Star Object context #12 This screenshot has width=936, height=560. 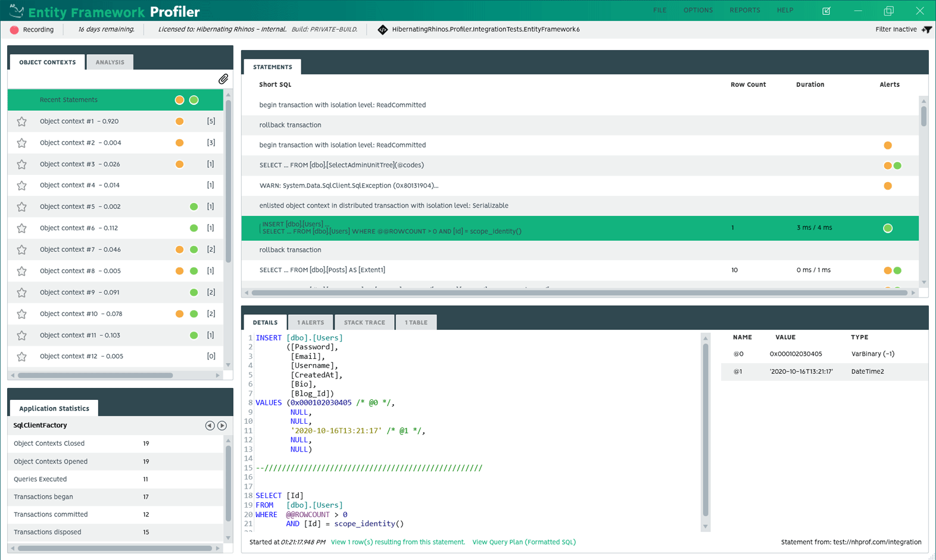[22, 356]
